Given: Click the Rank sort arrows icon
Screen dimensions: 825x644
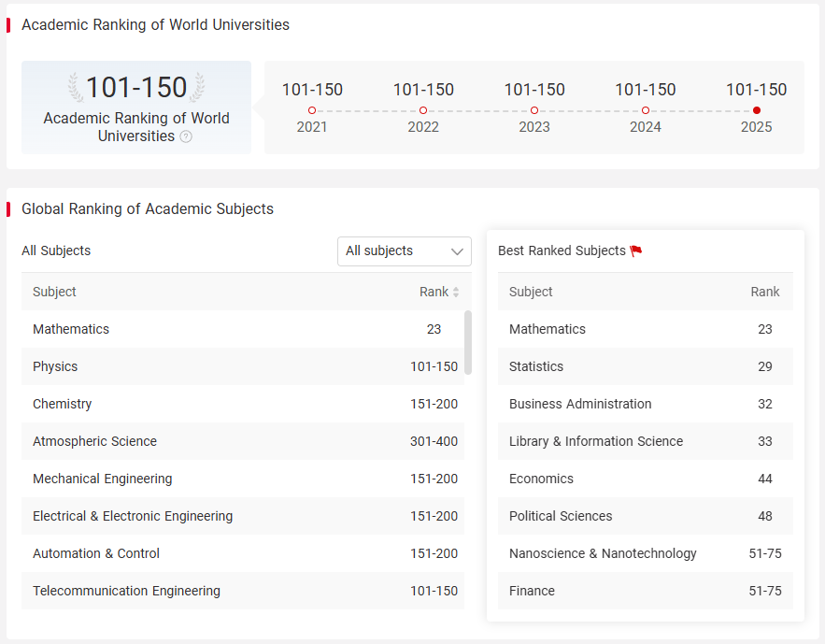Looking at the screenshot, I should (456, 292).
